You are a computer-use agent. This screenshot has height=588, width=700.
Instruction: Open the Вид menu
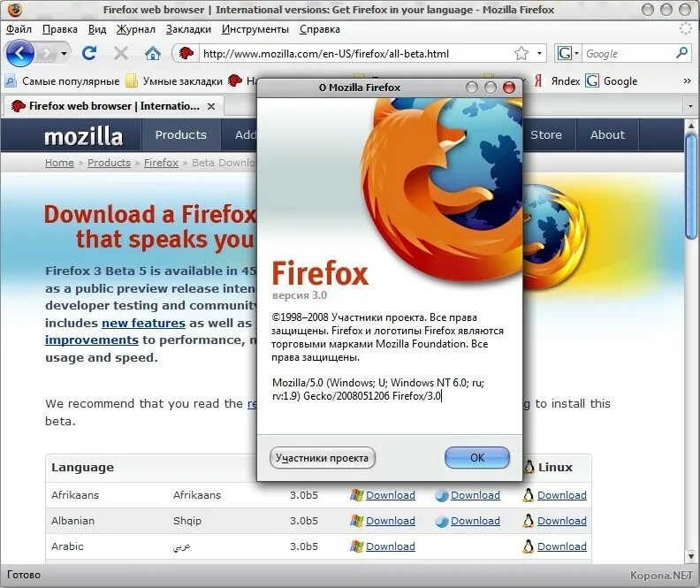tap(97, 29)
